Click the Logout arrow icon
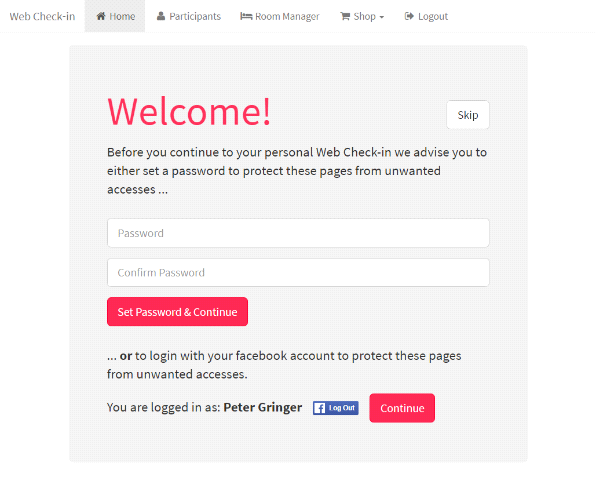 (409, 16)
